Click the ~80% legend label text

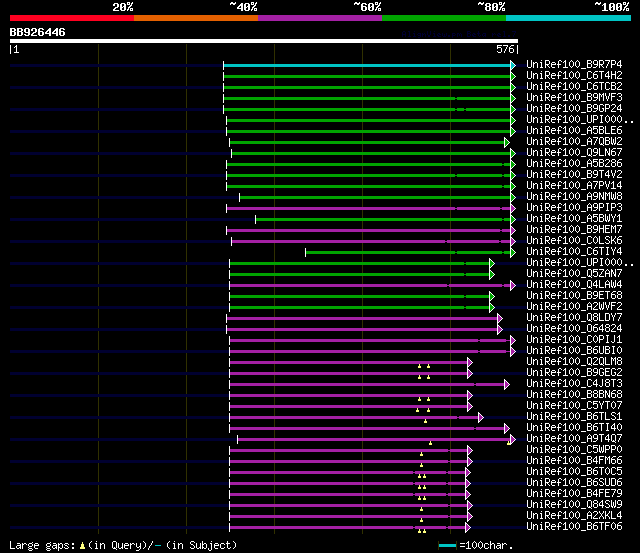pos(491,7)
